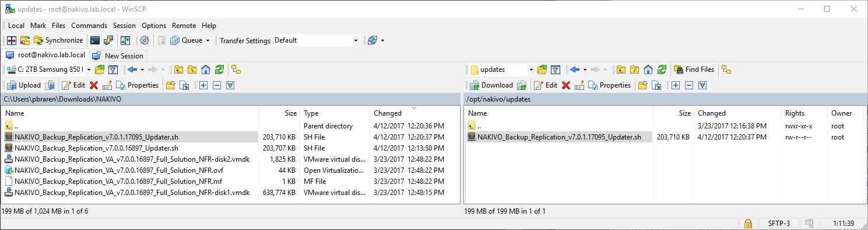Select local file v7.0.0.16897_Updater.sh
This screenshot has width=868, height=230.
[96, 148]
